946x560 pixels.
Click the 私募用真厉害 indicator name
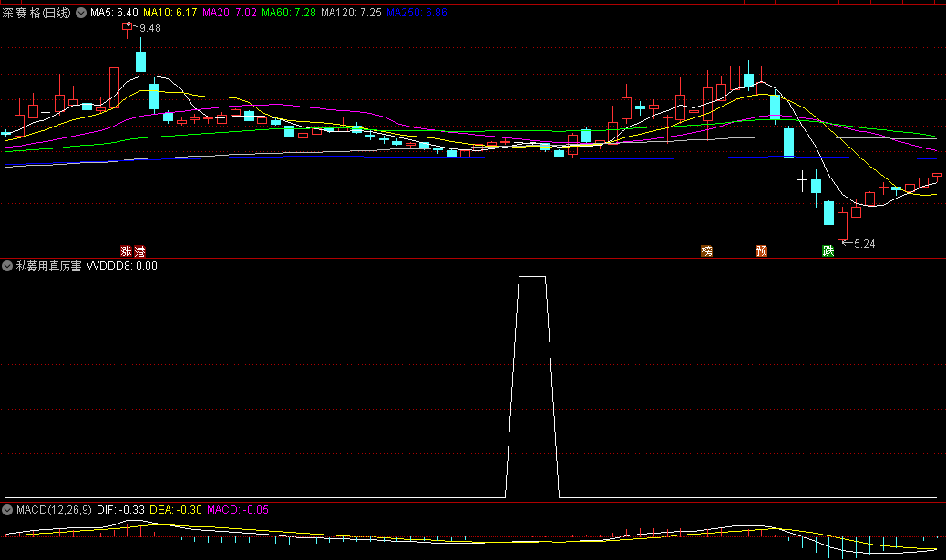point(48,267)
